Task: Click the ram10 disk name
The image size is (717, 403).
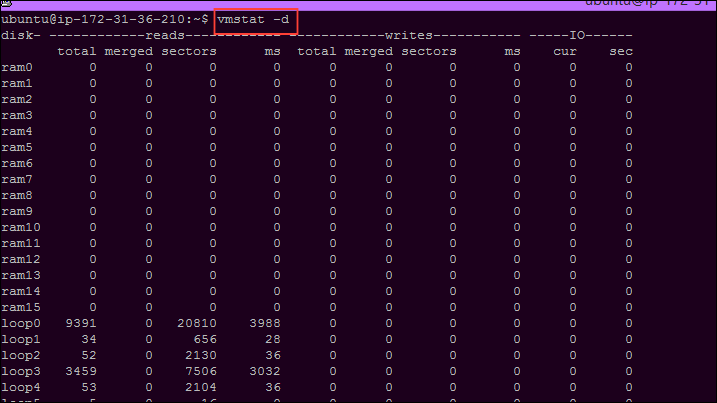Action: (20, 227)
